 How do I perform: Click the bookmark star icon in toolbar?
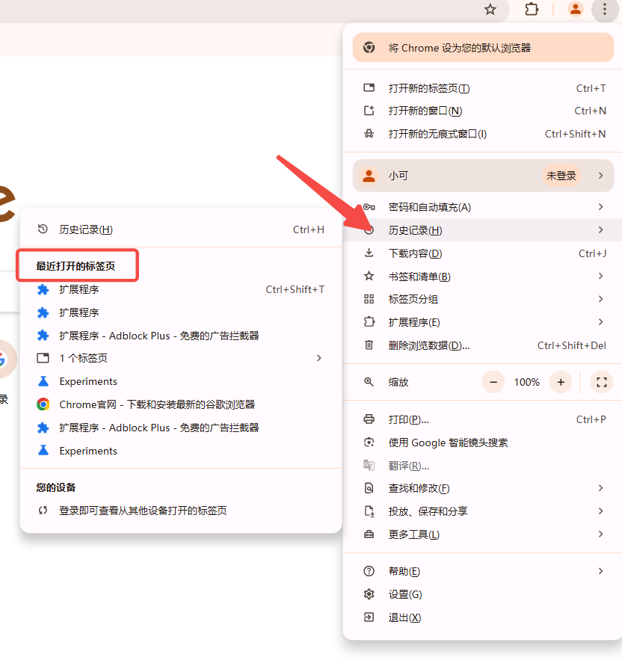coord(490,9)
